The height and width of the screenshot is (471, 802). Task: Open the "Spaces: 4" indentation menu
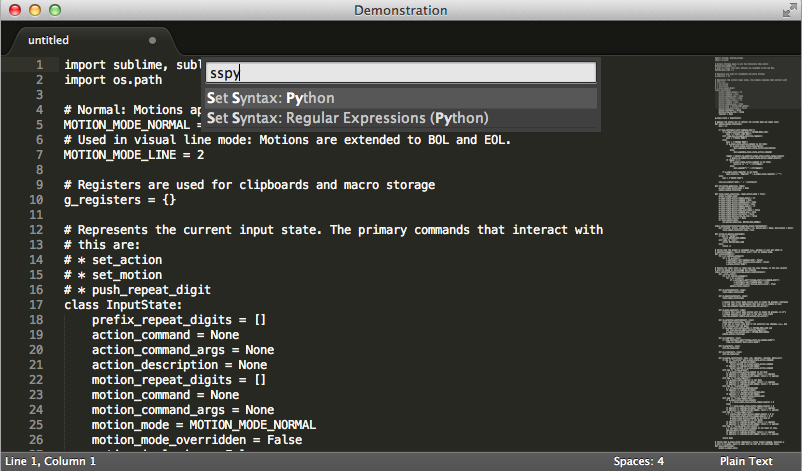[x=638, y=461]
